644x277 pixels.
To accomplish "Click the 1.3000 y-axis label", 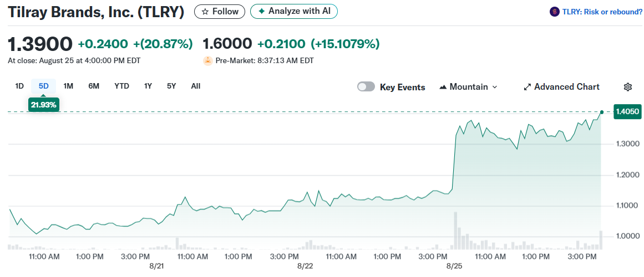I will pos(627,144).
